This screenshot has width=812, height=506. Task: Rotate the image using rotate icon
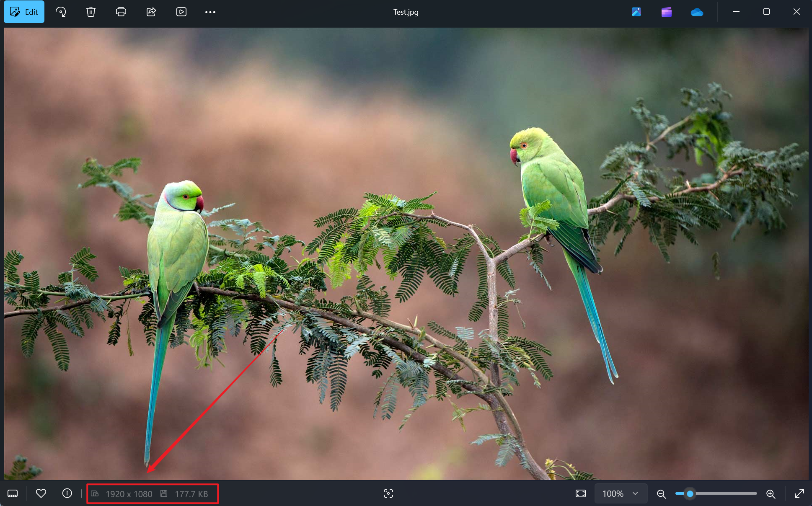[x=61, y=12]
